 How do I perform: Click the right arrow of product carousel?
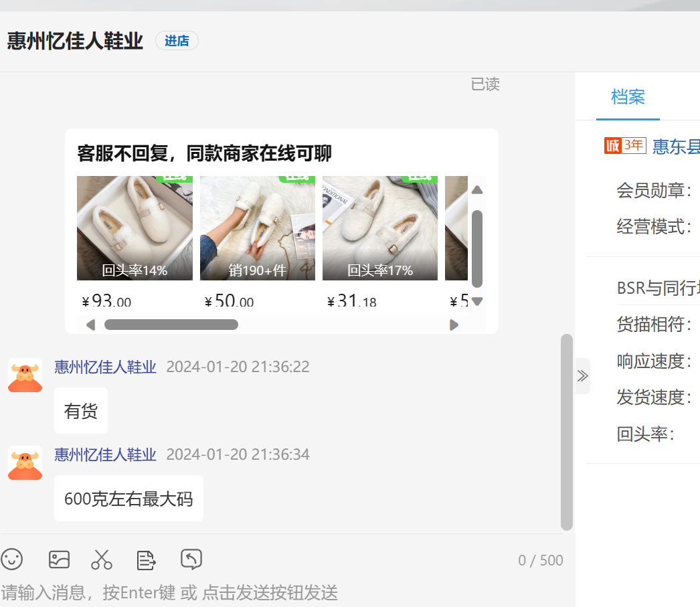[x=454, y=325]
